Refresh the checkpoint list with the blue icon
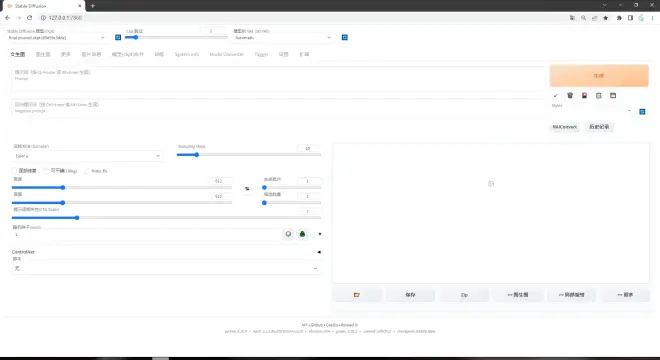This screenshot has height=360, width=660. [x=118, y=37]
